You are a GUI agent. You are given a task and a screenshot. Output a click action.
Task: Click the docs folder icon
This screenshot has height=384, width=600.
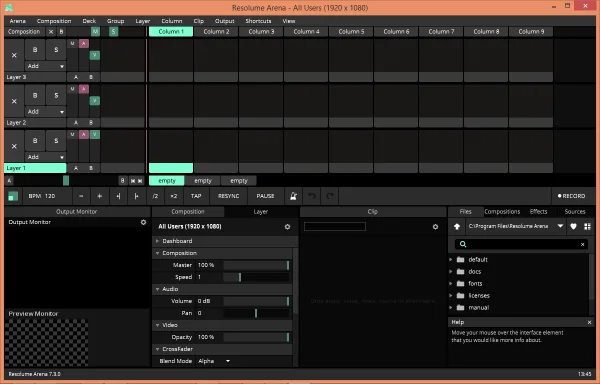(x=461, y=272)
